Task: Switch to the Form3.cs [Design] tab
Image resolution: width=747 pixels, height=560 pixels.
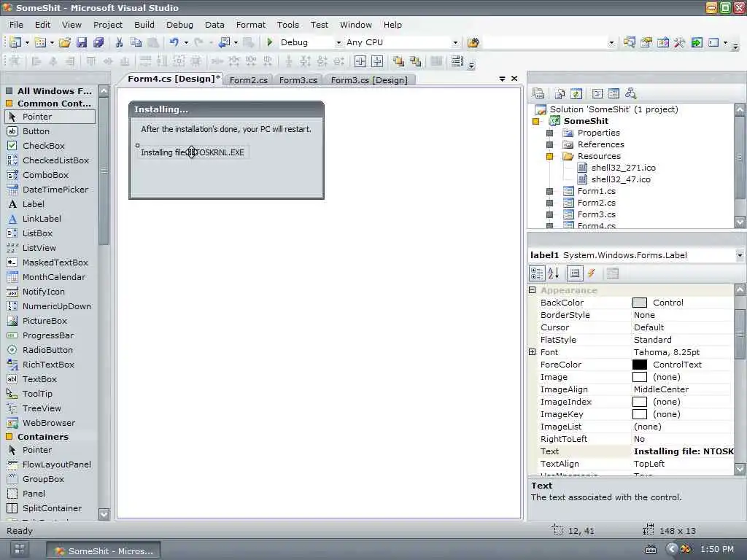Action: click(369, 80)
